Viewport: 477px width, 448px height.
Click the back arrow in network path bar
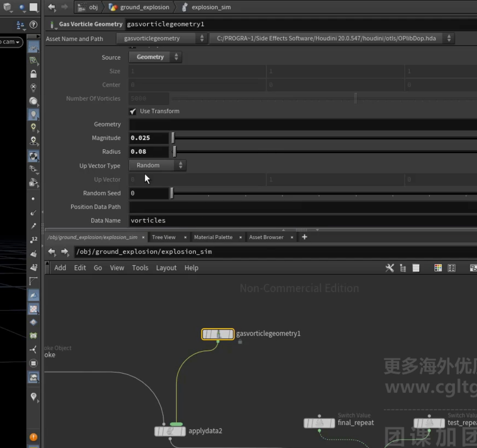(52, 252)
